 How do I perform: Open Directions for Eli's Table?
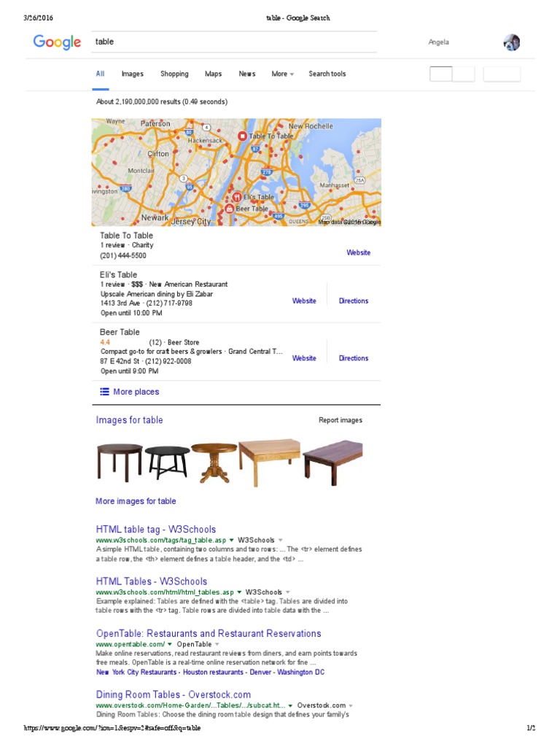pos(354,301)
